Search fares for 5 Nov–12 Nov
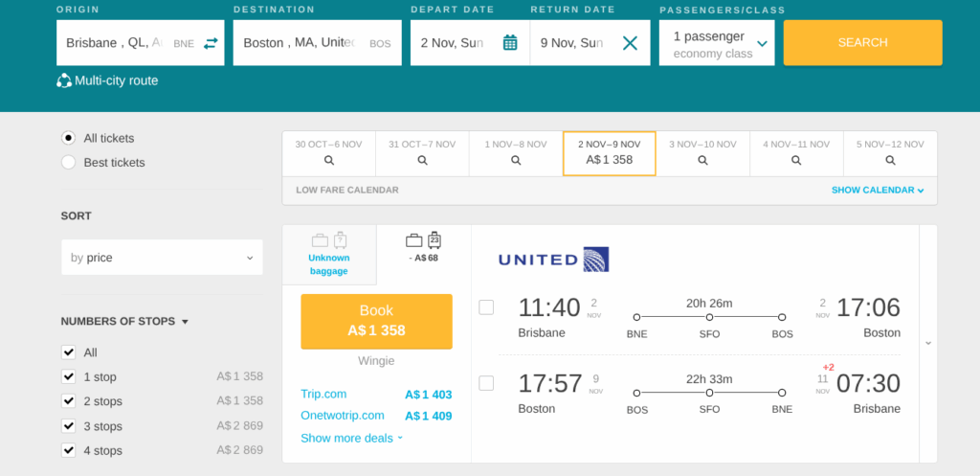Image resolution: width=980 pixels, height=476 pixels. pos(890,153)
